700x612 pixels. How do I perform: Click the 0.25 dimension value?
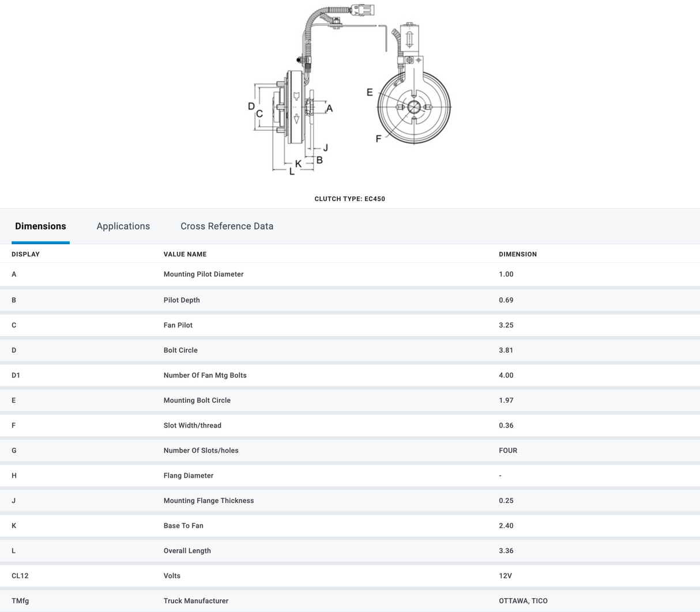pos(506,501)
